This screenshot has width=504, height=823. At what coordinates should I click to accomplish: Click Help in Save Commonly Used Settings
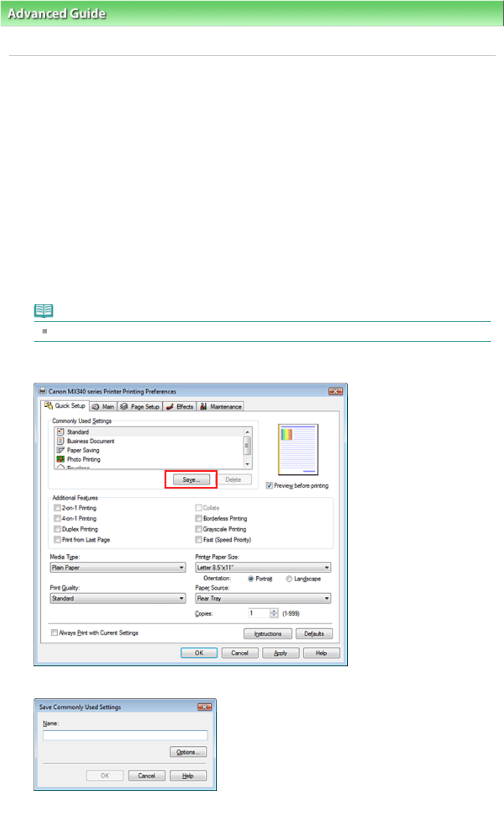click(189, 775)
